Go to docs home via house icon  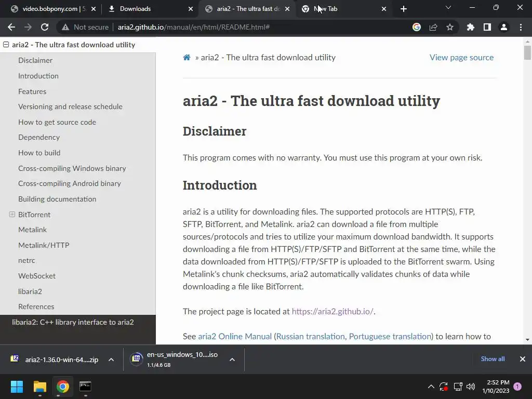tap(187, 57)
